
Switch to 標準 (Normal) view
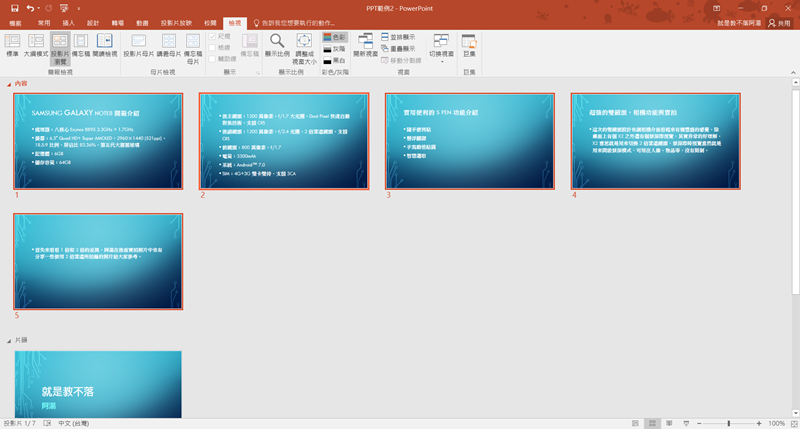[13, 46]
